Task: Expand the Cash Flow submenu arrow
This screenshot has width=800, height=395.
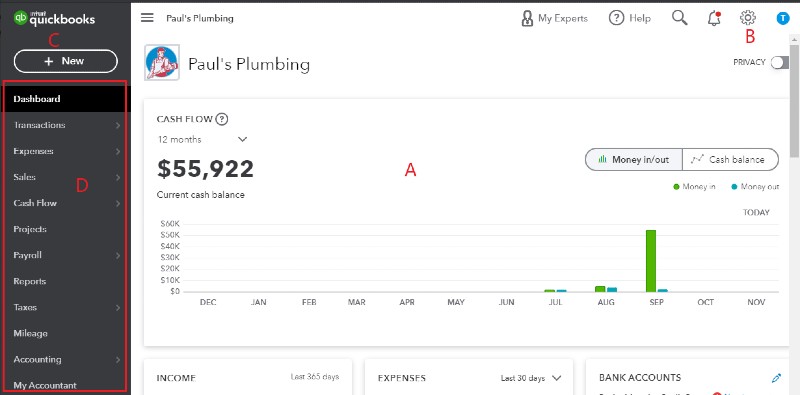Action: [x=118, y=203]
